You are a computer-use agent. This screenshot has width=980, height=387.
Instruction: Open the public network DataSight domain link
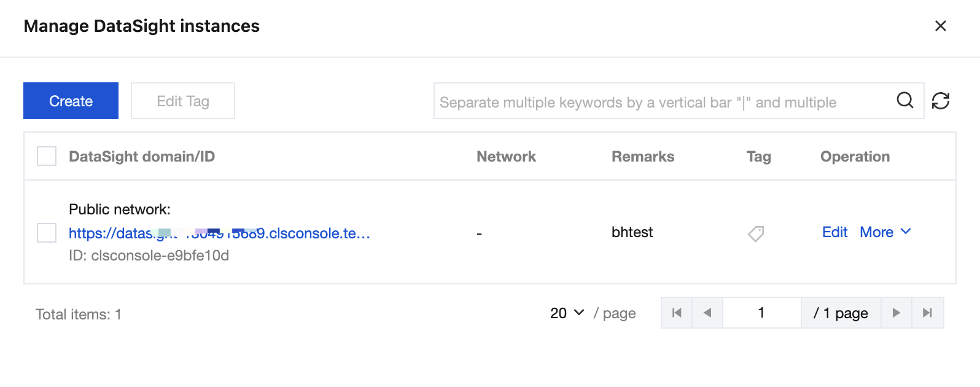coord(219,233)
